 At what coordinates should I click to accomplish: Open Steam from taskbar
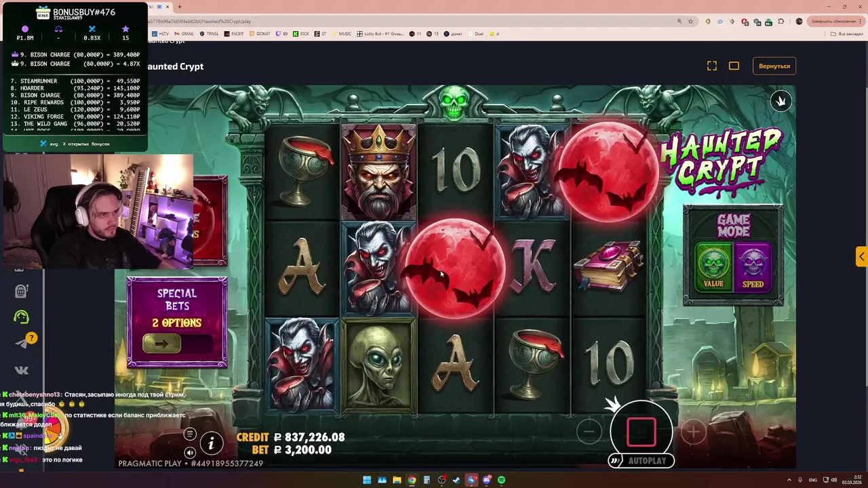tap(456, 480)
